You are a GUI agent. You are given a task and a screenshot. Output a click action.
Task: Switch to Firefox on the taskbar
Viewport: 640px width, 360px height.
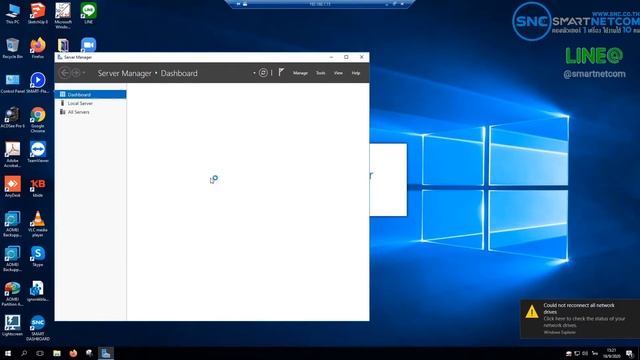[73, 353]
